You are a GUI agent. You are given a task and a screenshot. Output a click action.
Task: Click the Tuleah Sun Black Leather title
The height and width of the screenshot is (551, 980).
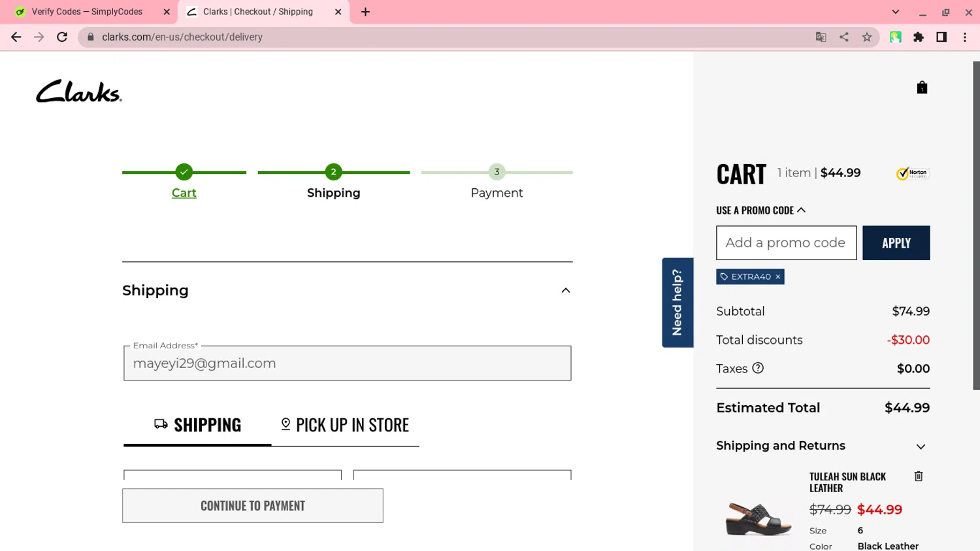(847, 482)
